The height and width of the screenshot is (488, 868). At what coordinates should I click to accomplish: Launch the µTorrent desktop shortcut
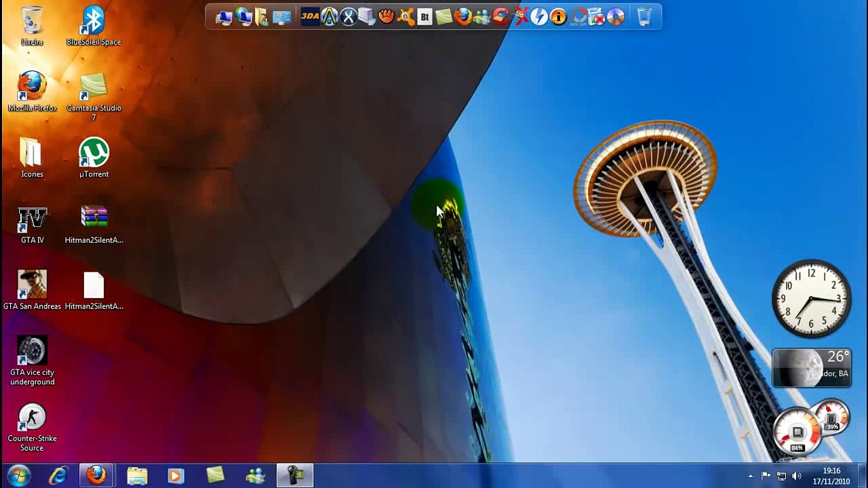coord(94,157)
